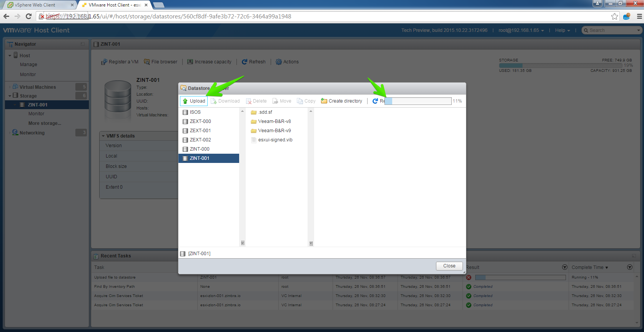Open the Veeam-B&R-v8 folder
The height and width of the screenshot is (332, 644).
pos(271,121)
